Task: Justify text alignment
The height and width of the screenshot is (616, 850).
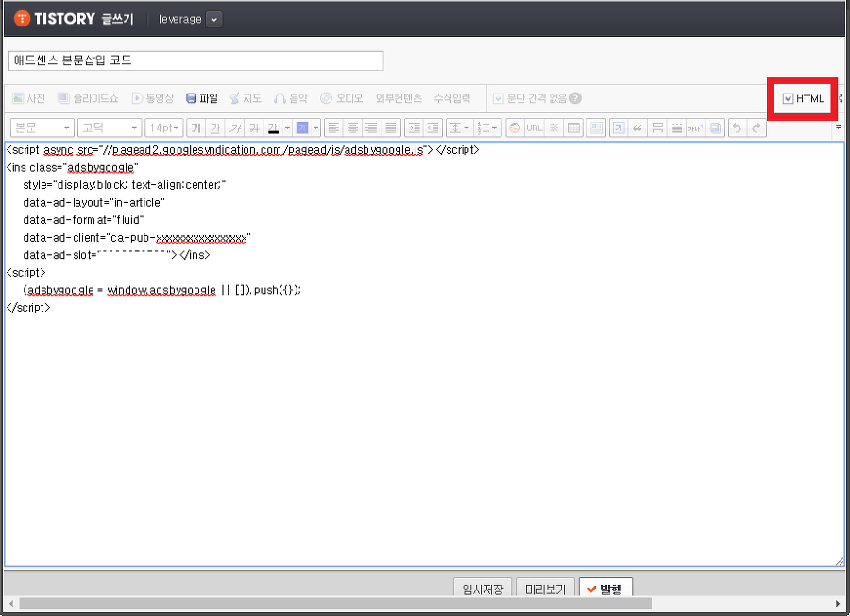Action: [390, 128]
